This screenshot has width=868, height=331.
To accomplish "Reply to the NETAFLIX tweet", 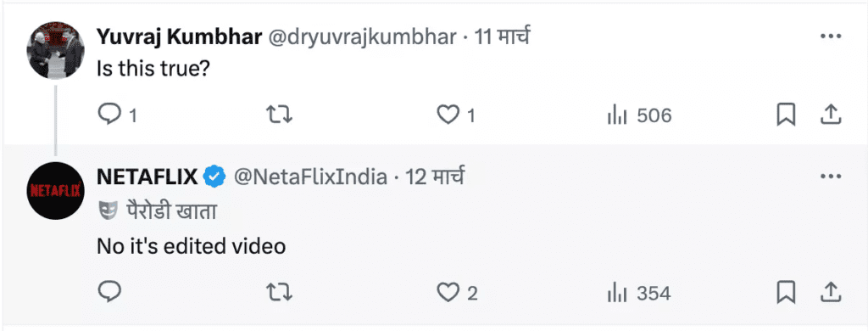I will (x=109, y=292).
